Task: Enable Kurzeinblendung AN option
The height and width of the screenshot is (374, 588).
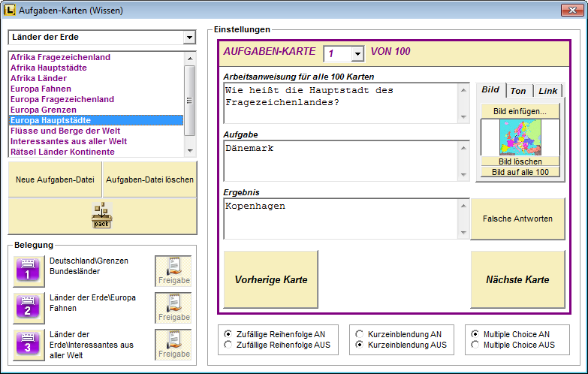Action: [360, 333]
